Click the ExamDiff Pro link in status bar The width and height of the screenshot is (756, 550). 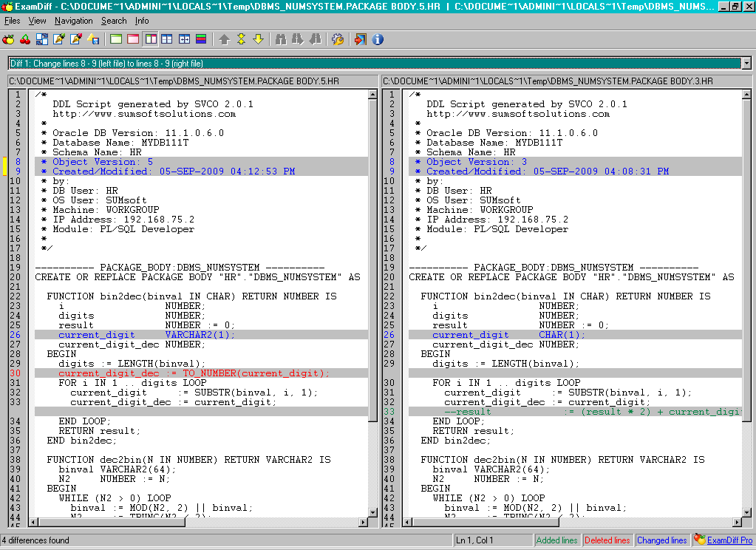(x=729, y=540)
